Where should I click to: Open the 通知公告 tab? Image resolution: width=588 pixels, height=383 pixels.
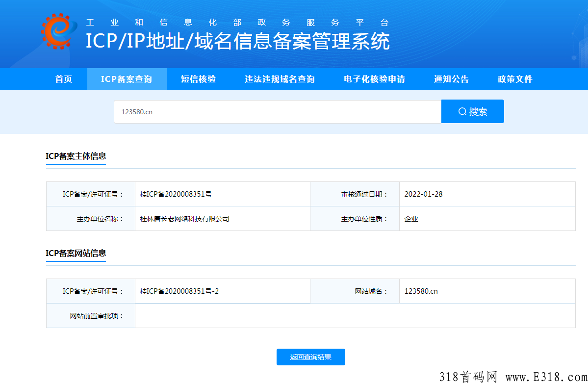tap(452, 79)
